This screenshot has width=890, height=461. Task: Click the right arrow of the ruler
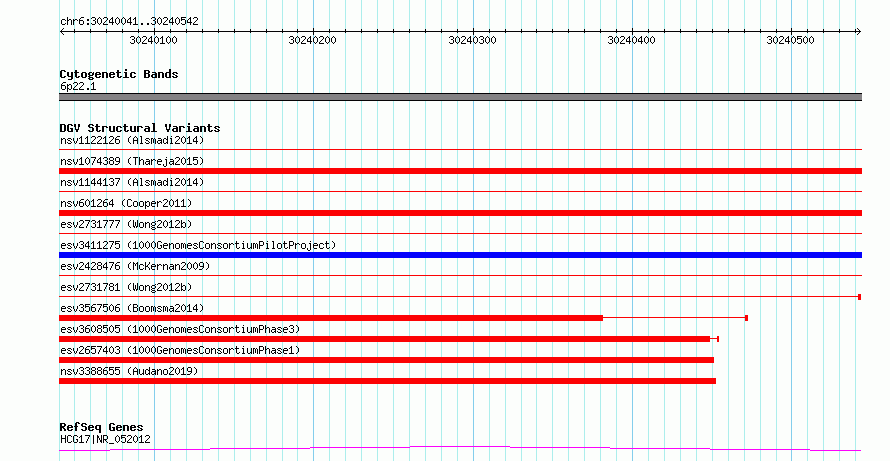(858, 32)
